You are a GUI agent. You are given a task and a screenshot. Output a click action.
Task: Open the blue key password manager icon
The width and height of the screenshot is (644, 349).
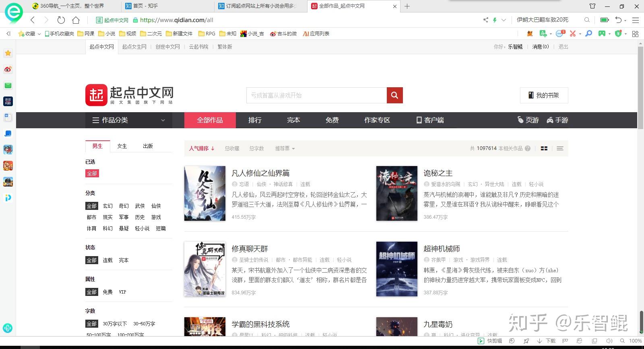click(589, 33)
